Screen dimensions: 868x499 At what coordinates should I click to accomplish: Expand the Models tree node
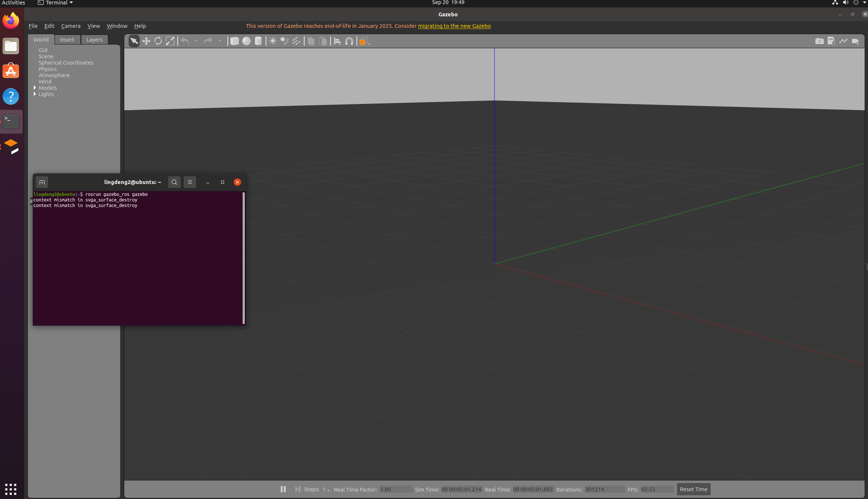[x=35, y=88]
